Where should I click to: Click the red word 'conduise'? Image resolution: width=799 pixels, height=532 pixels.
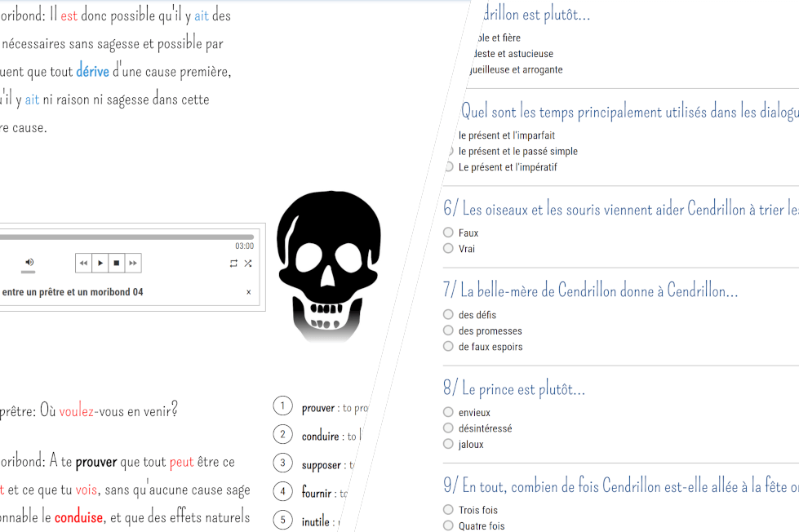pyautogui.click(x=78, y=517)
